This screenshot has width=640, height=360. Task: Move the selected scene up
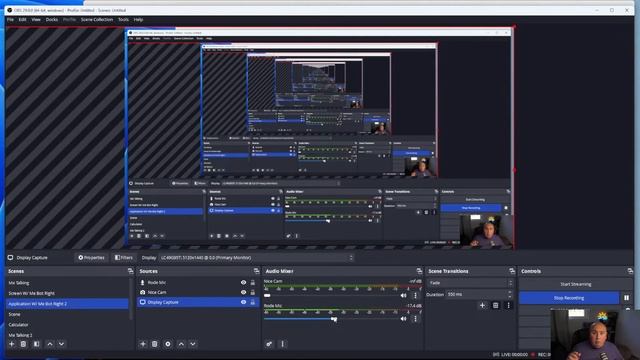(50, 344)
